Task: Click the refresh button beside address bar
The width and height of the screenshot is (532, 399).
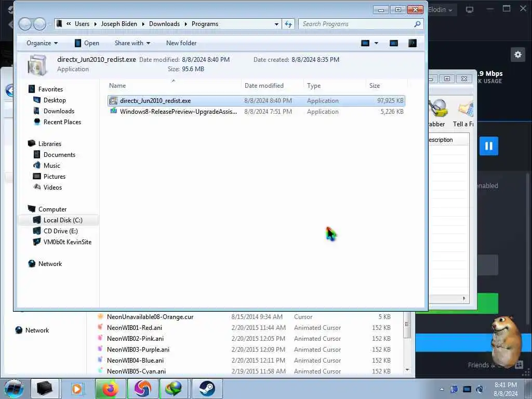Action: [x=288, y=24]
